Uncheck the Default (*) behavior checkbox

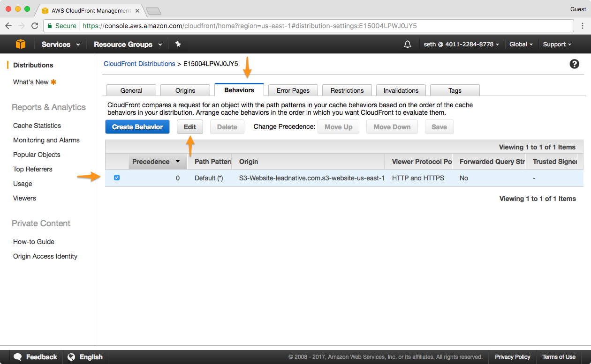tap(117, 178)
